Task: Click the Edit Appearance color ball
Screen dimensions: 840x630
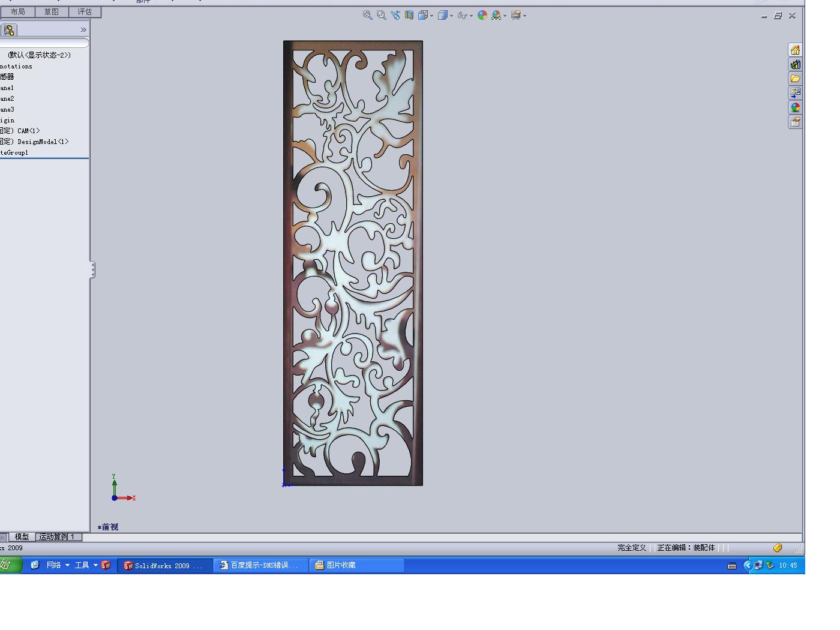Action: pyautogui.click(x=482, y=15)
